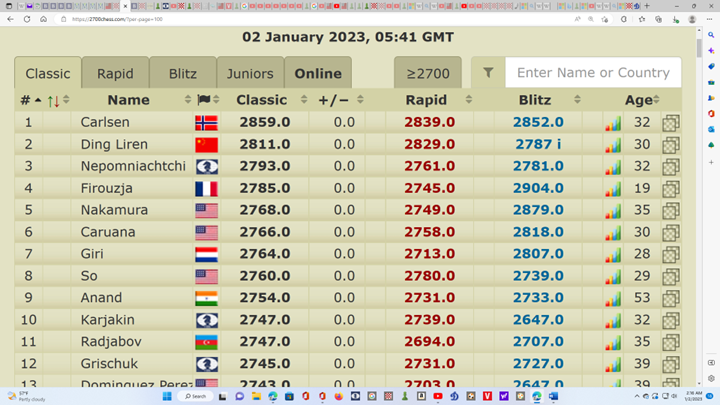Toggle the Online ratings view
Screen dimensions: 720x405
318,73
